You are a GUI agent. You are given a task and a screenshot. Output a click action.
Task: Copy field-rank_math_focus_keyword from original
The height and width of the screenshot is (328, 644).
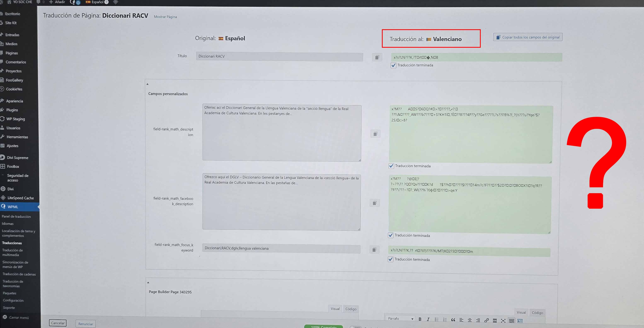[x=374, y=250]
